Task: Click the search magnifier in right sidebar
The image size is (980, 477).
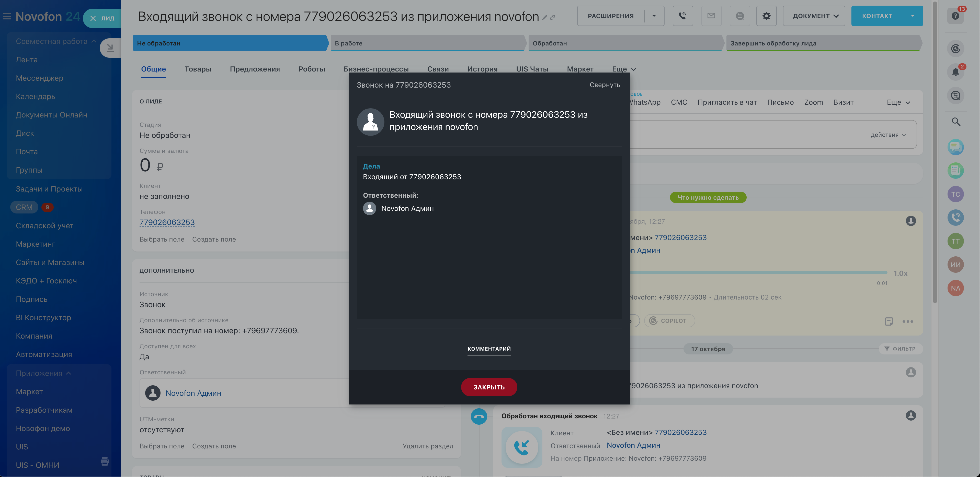Action: pos(956,122)
